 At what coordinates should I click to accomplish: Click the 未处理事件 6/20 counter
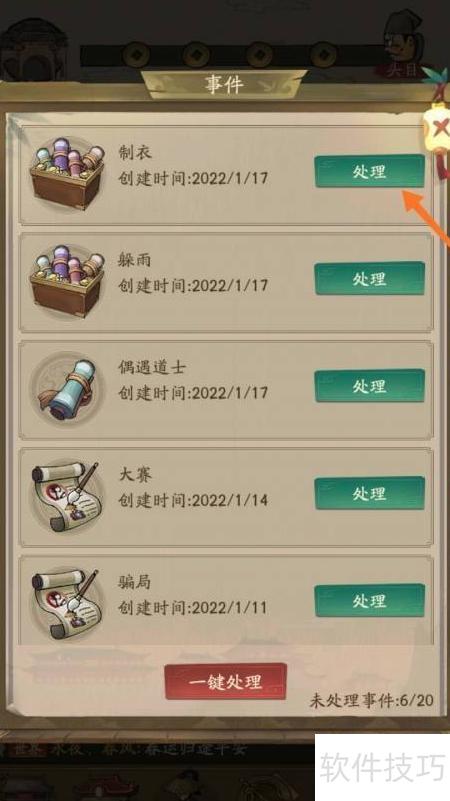371,700
